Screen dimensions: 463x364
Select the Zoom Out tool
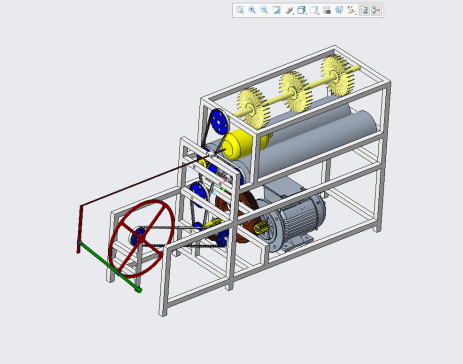(264, 10)
